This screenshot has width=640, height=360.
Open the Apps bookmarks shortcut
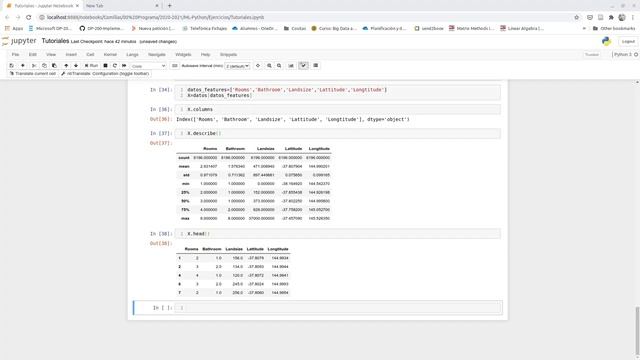[x=14, y=29]
